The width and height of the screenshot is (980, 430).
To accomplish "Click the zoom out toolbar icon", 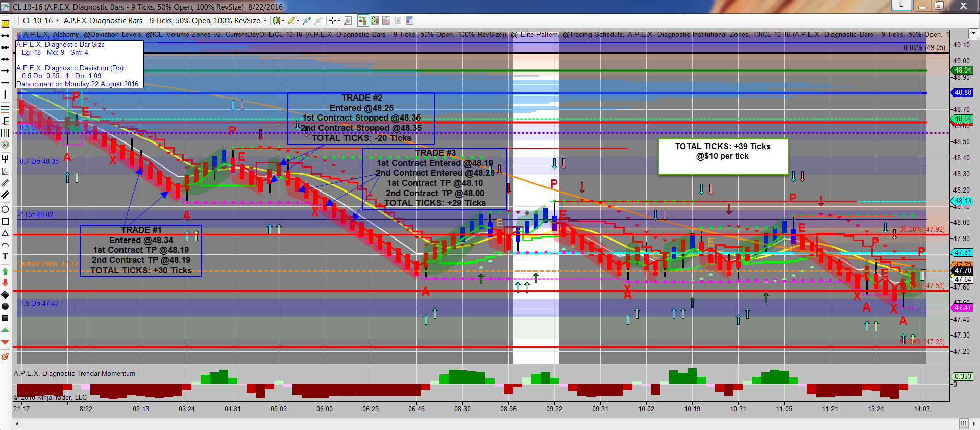I will [x=318, y=20].
